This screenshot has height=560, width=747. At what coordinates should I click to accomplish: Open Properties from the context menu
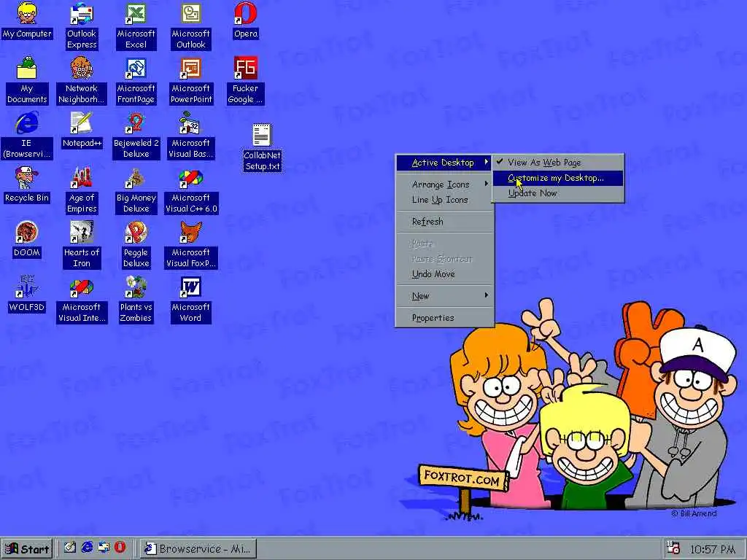click(444, 318)
